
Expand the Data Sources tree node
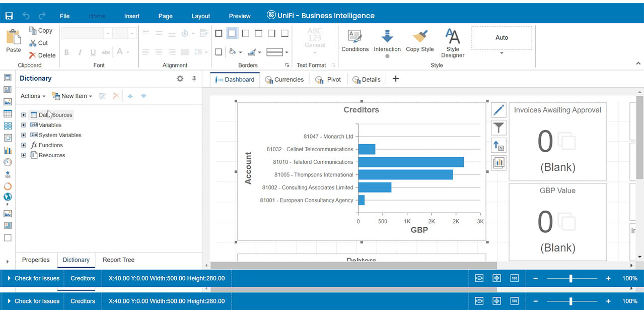click(24, 115)
